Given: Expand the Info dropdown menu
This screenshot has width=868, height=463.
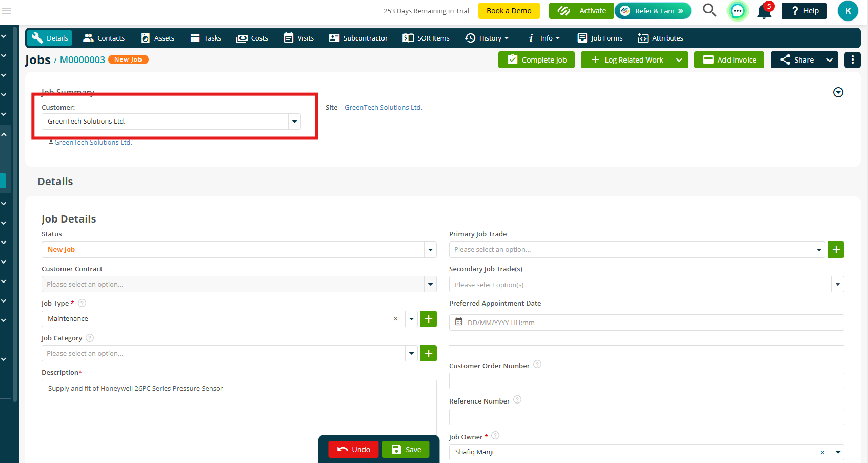Looking at the screenshot, I should pyautogui.click(x=544, y=38).
